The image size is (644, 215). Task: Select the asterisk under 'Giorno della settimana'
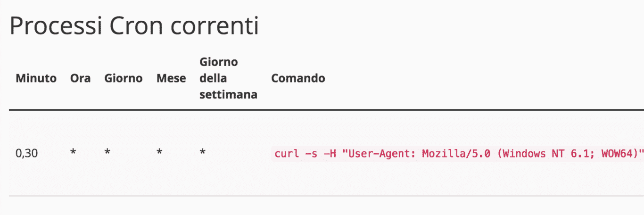(x=202, y=154)
